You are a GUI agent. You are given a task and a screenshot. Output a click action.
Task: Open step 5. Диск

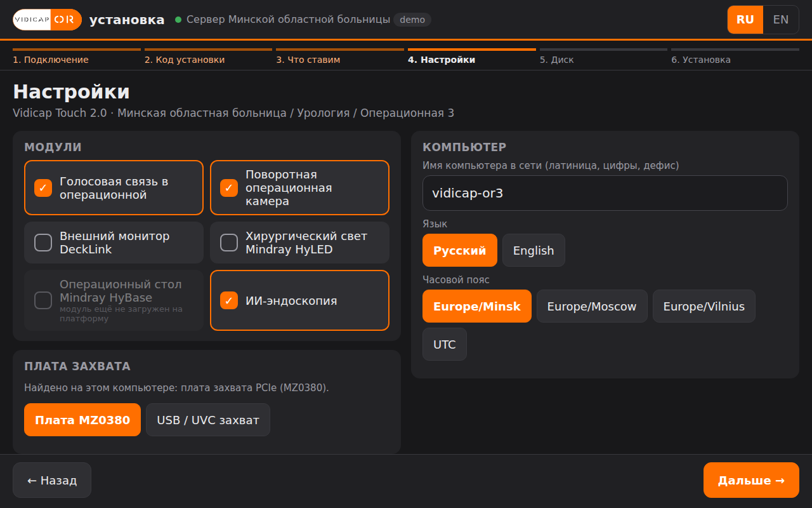(x=603, y=57)
